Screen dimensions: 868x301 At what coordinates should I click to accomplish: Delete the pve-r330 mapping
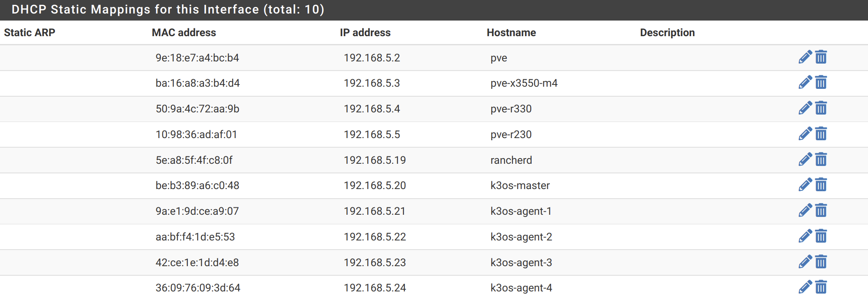[x=821, y=108]
